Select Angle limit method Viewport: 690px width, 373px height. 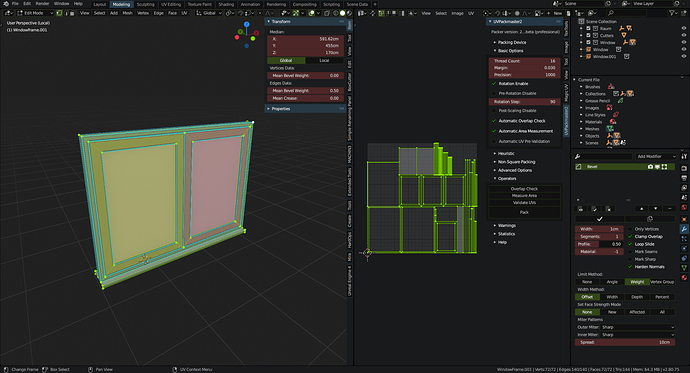[612, 282]
